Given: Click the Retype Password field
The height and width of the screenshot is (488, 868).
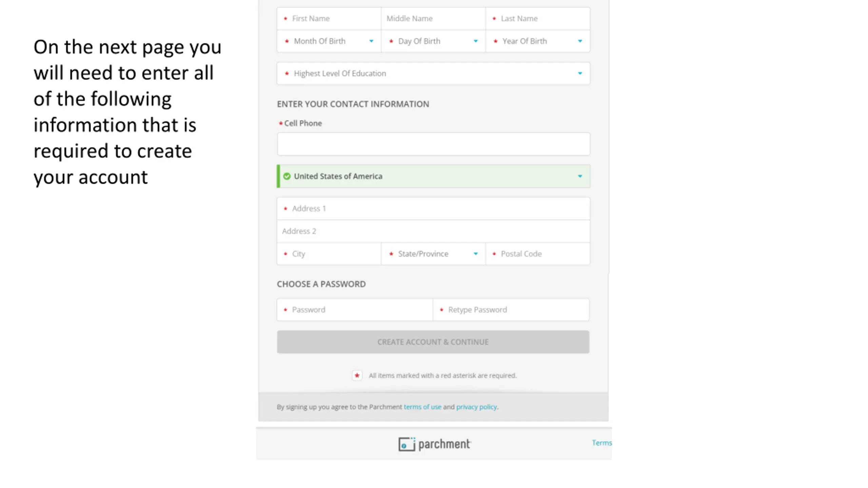Looking at the screenshot, I should click(511, 310).
